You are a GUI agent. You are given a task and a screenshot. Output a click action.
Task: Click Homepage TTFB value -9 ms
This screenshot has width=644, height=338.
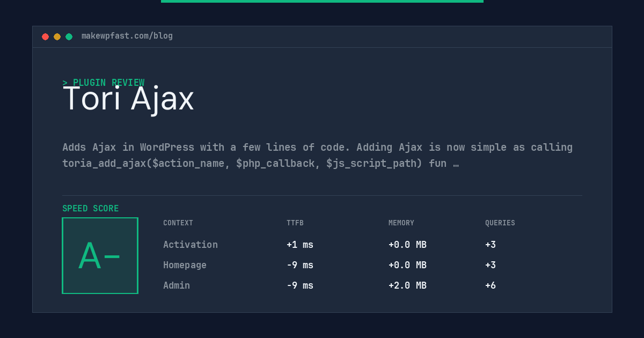pos(300,265)
